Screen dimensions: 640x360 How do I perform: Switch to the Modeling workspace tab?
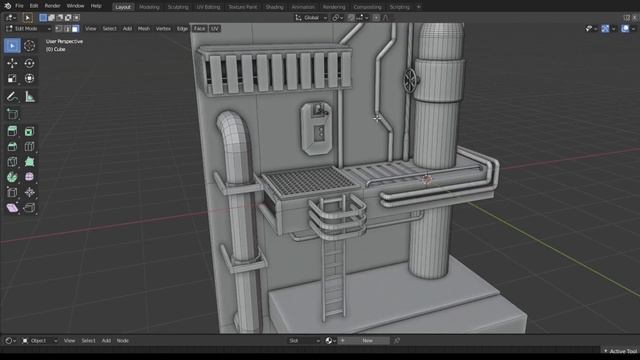149,7
